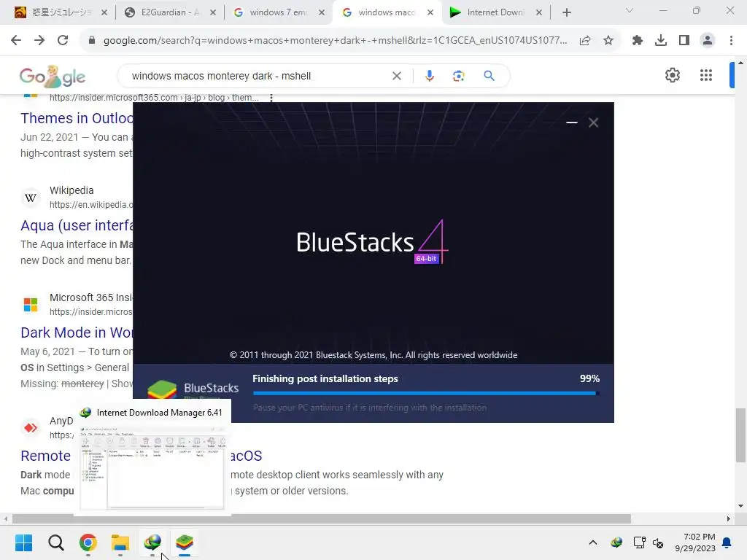Switch to Chrome in taskbar
This screenshot has width=747, height=560.
(x=88, y=542)
